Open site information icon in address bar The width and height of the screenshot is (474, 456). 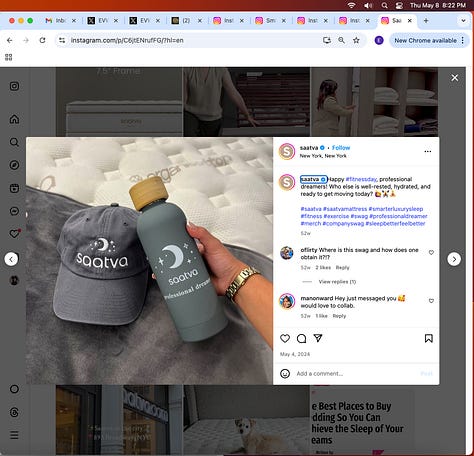62,40
